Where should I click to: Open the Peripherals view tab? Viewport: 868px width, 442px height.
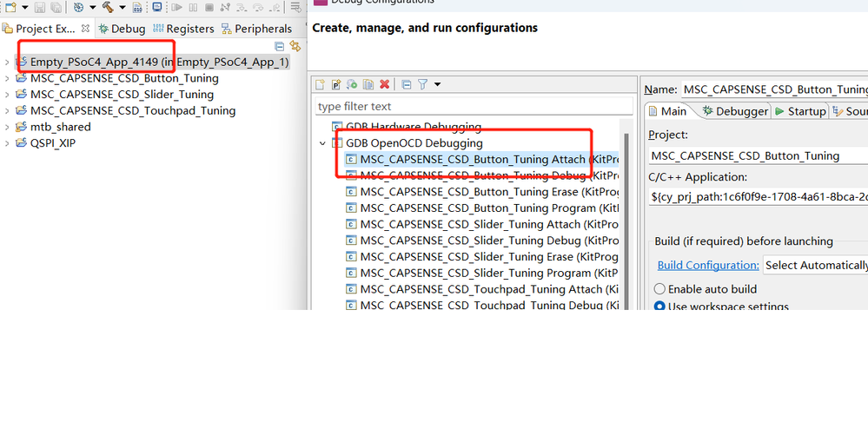(x=256, y=28)
